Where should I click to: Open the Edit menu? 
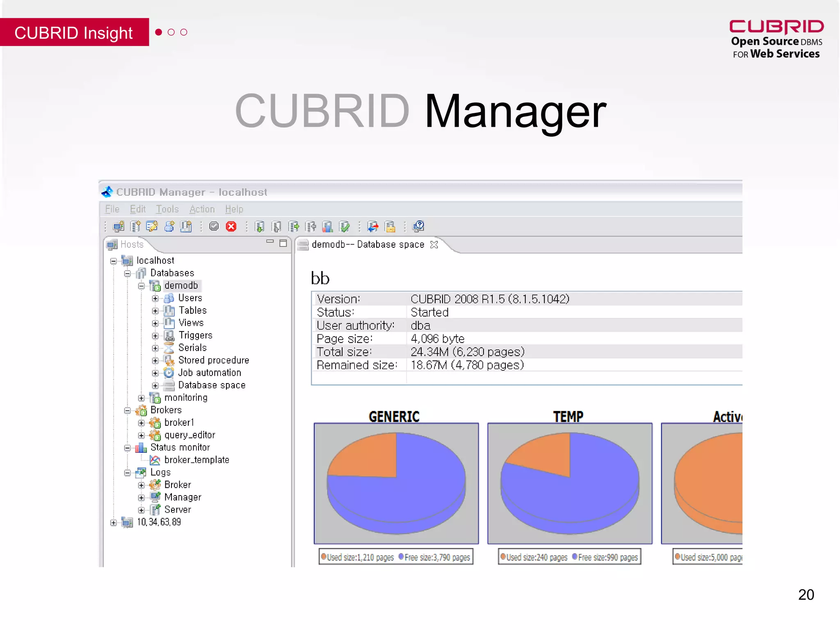pos(138,209)
